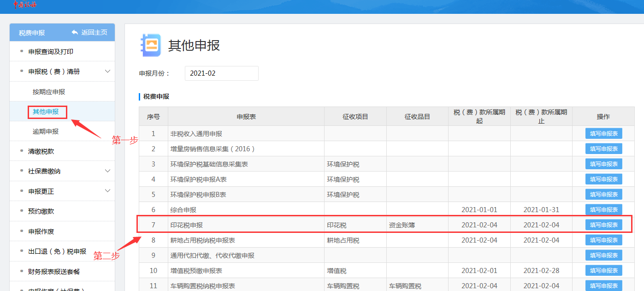Select 其他申报 in the sidebar
This screenshot has width=644, height=291.
click(46, 112)
